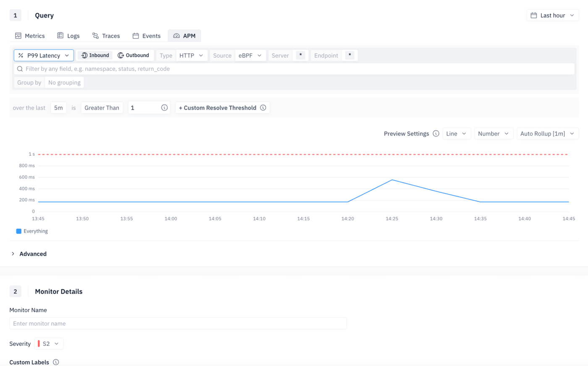Image resolution: width=588 pixels, height=366 pixels.
Task: Toggle the Everything series in chart legend
Action: point(32,231)
